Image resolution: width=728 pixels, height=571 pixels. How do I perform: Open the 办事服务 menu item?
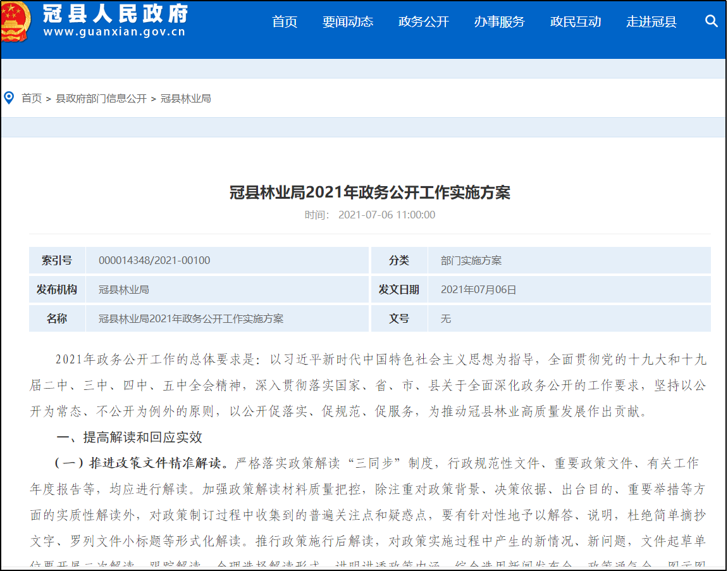(499, 22)
